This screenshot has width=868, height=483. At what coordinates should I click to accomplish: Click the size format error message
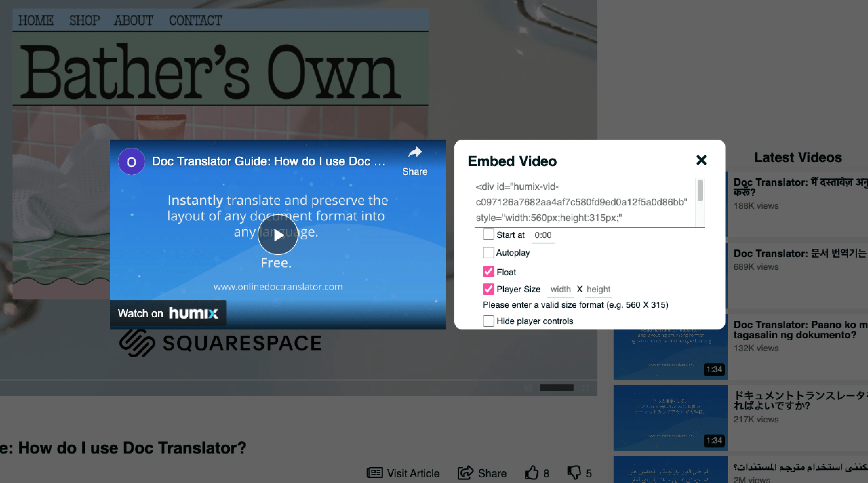[x=575, y=305]
